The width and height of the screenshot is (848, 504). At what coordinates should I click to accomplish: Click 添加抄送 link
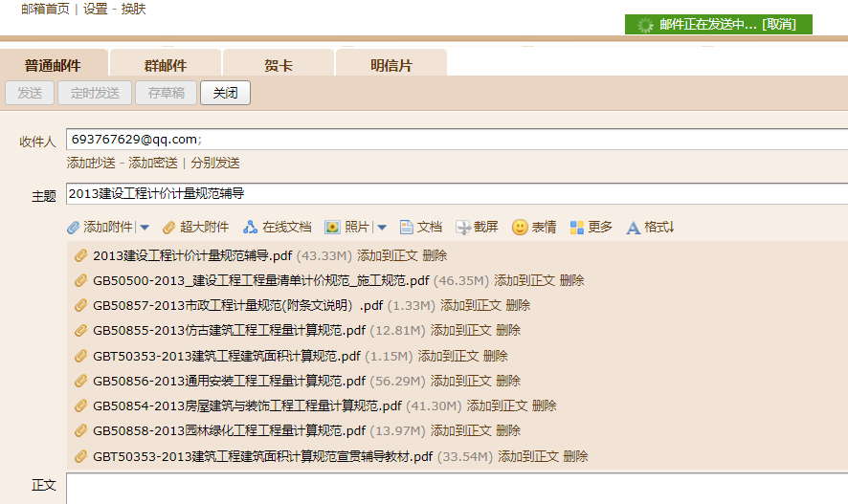pyautogui.click(x=91, y=163)
